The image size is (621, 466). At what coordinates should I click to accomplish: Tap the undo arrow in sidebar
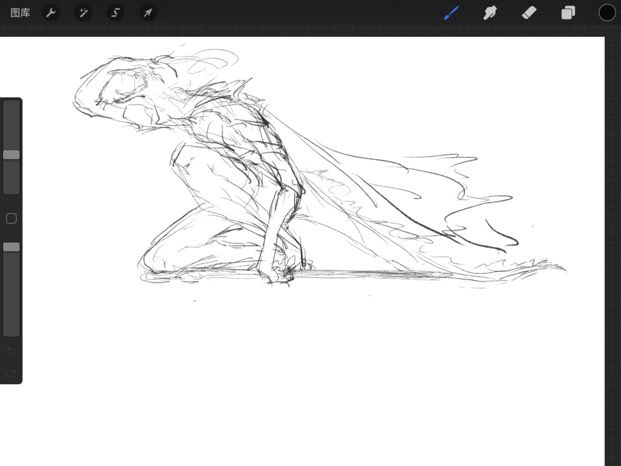click(11, 351)
